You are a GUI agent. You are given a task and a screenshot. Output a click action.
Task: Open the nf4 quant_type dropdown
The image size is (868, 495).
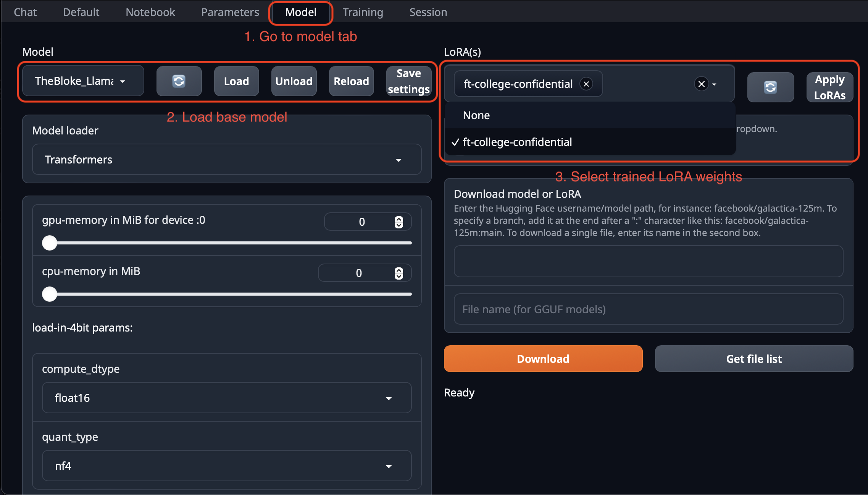[x=226, y=466]
